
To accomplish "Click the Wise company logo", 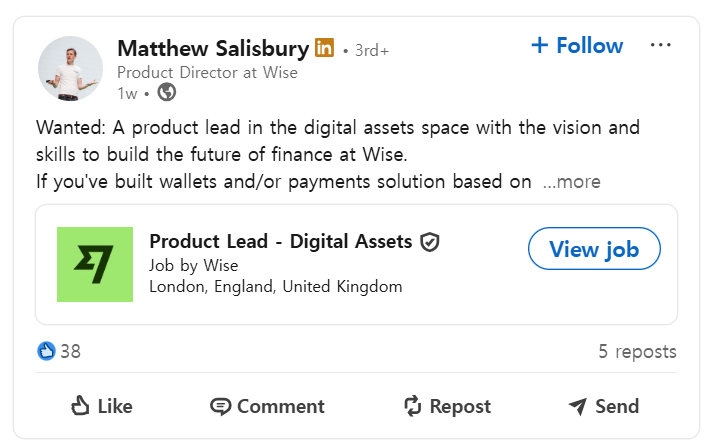I will 95,264.
